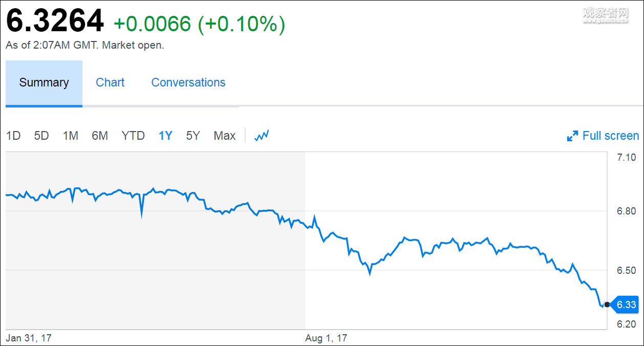Show the 6M time range
The width and height of the screenshot is (644, 346).
click(x=100, y=136)
